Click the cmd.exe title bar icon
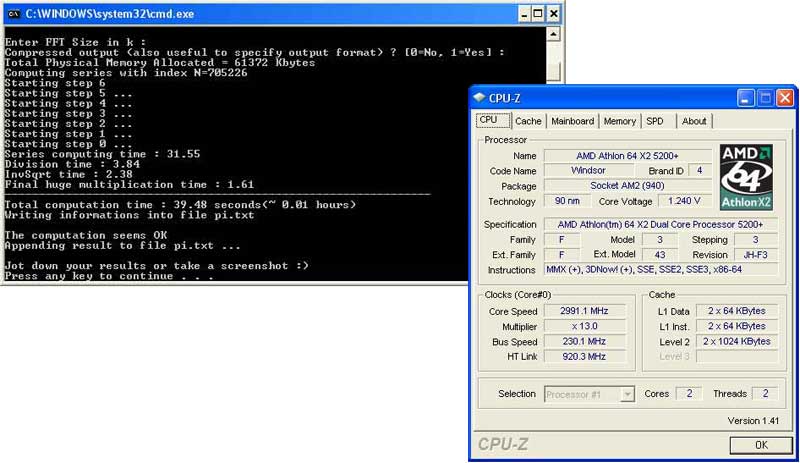 pos(13,14)
